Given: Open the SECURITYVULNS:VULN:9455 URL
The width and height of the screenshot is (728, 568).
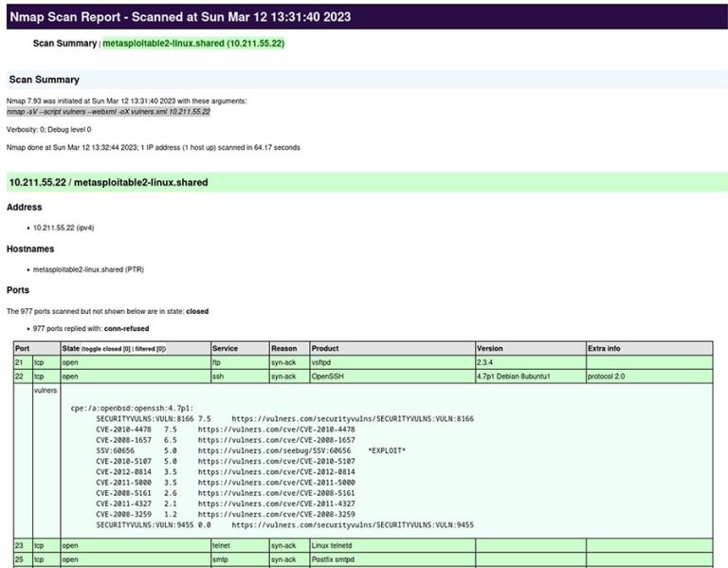Looking at the screenshot, I should (x=353, y=524).
